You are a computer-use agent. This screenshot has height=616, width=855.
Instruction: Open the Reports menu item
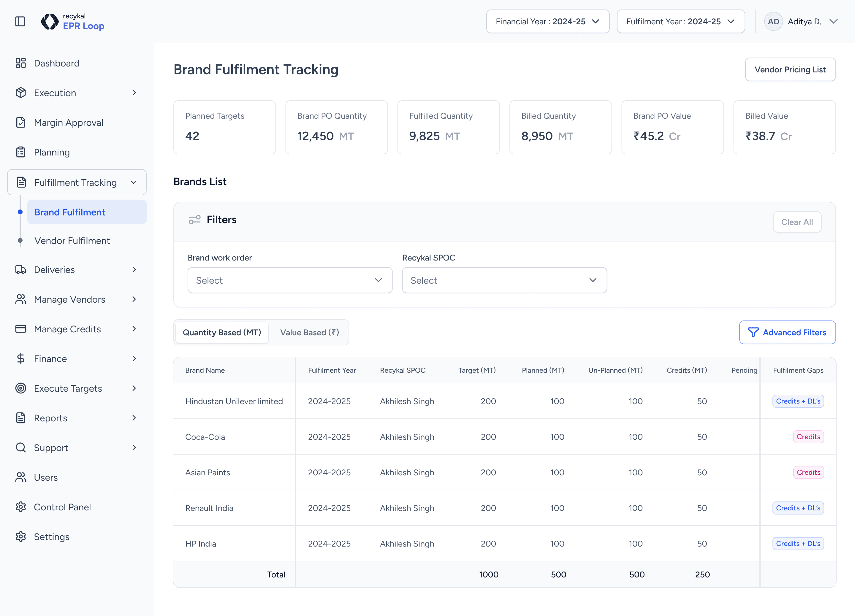pos(50,418)
